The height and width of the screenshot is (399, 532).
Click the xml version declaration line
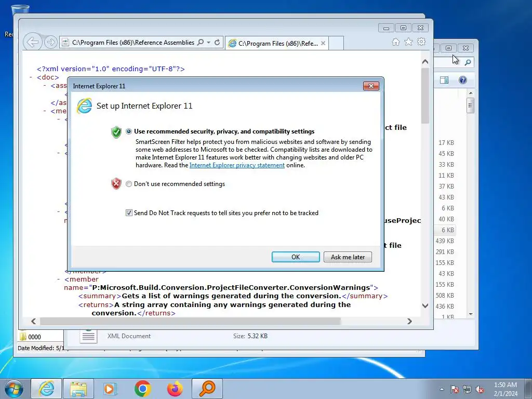111,69
